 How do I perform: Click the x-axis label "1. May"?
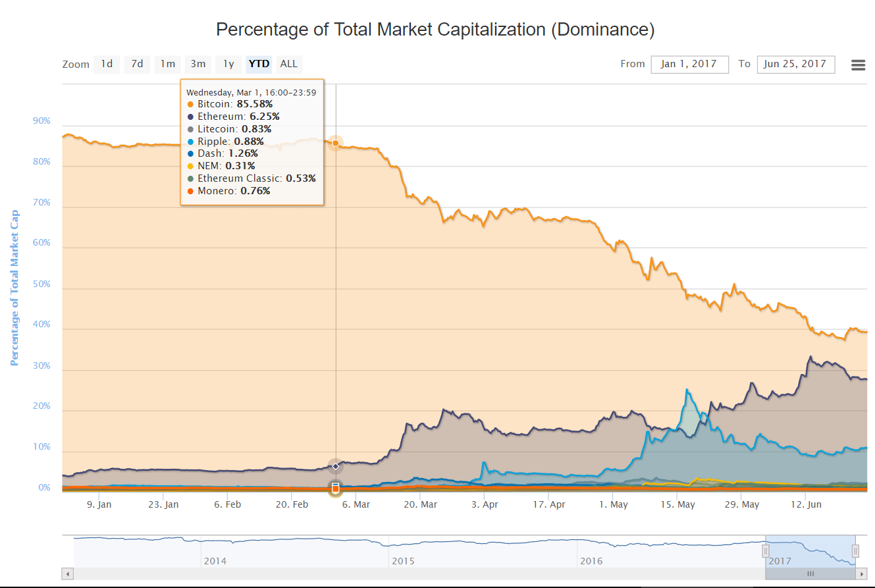(x=614, y=505)
